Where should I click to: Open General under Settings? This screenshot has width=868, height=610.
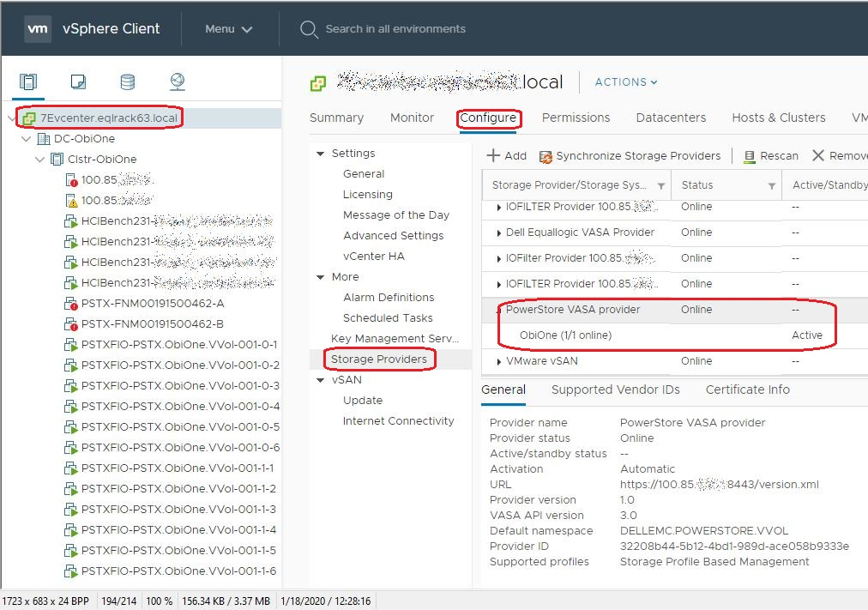pos(364,174)
